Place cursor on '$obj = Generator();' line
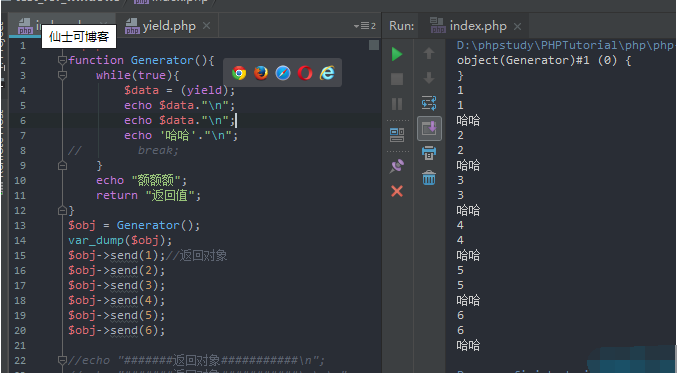Image resolution: width=677 pixels, height=373 pixels. [134, 225]
